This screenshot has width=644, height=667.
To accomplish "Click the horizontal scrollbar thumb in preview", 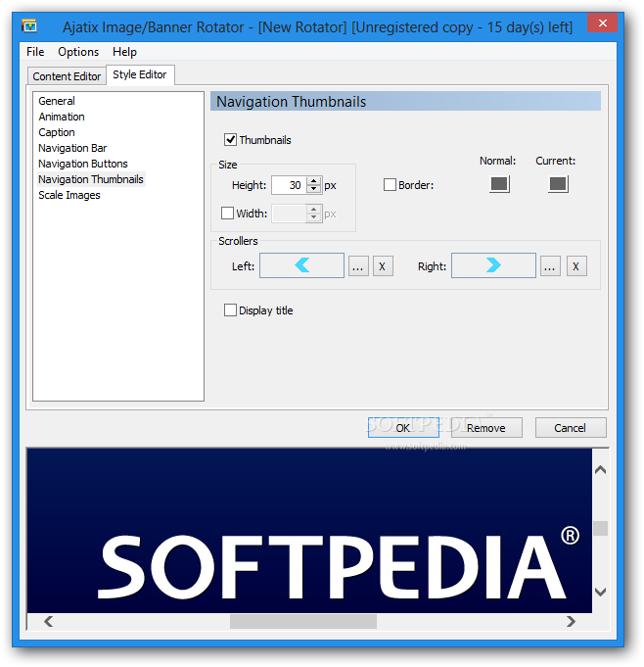I will click(x=303, y=622).
